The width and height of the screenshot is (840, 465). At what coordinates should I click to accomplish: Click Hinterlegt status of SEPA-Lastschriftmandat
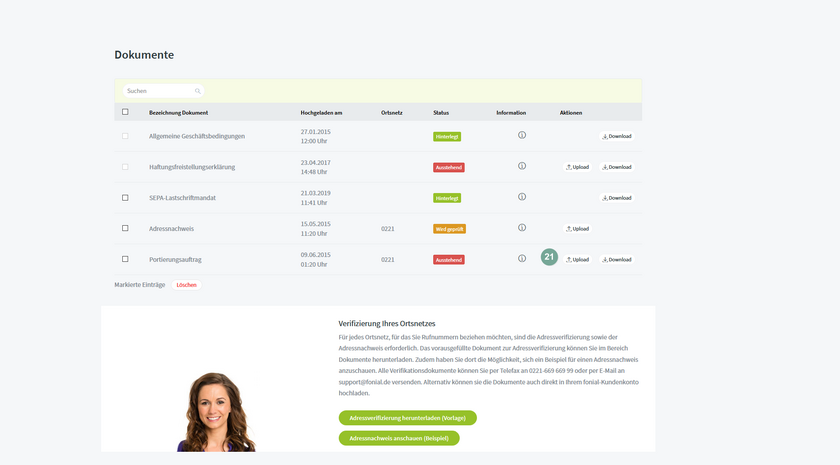pyautogui.click(x=447, y=198)
